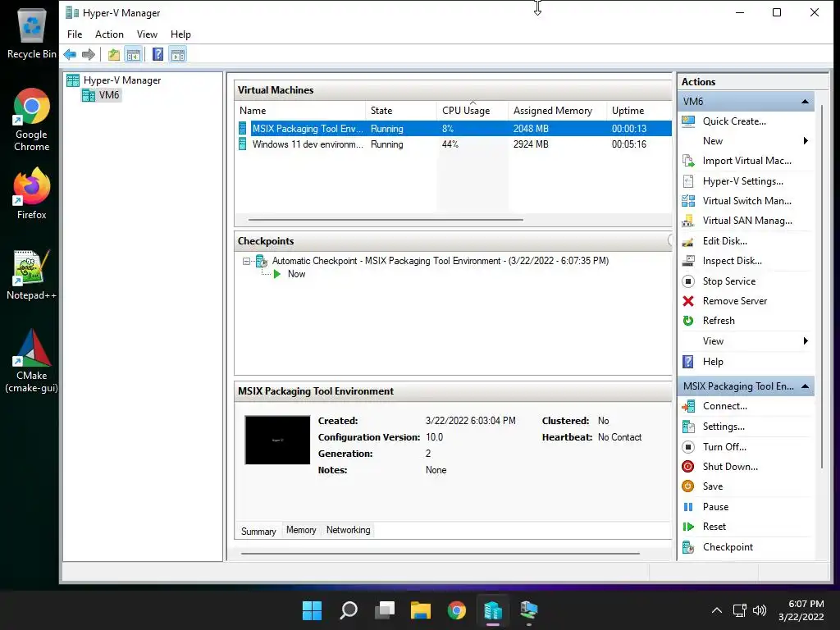Click the Up One Level folder icon
This screenshot has width=840, height=630.
(113, 54)
